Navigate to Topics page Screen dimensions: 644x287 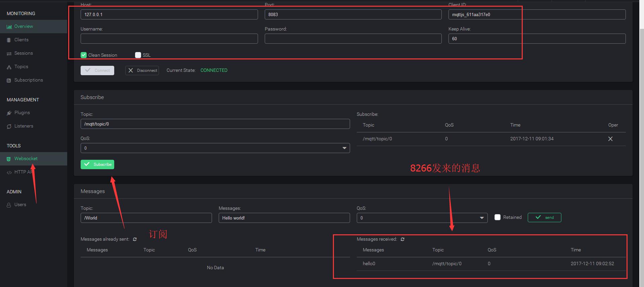coord(21,67)
